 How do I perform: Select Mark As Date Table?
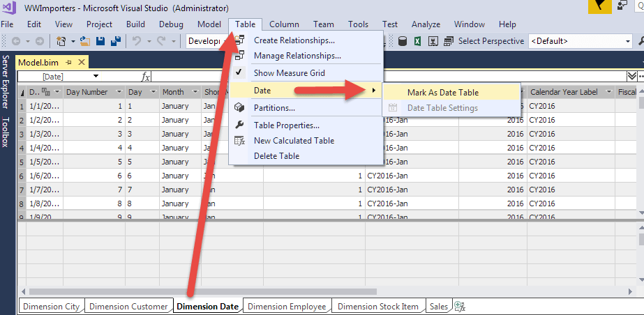[452, 93]
